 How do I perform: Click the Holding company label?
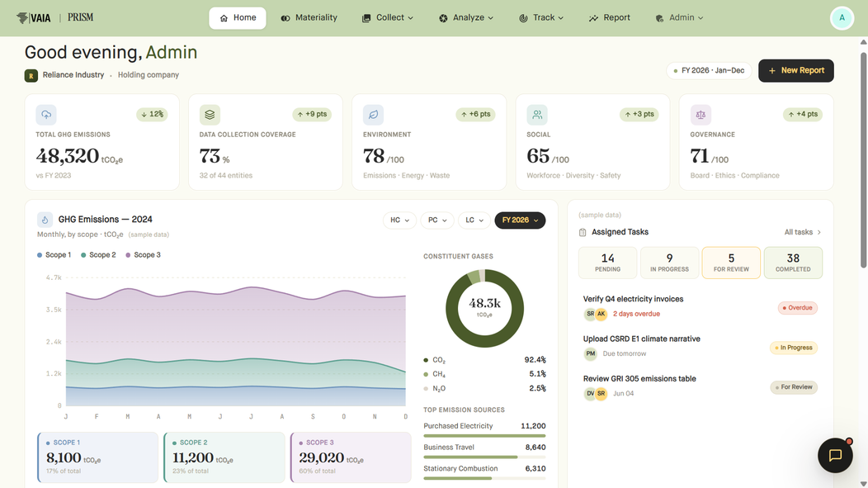pyautogui.click(x=149, y=75)
